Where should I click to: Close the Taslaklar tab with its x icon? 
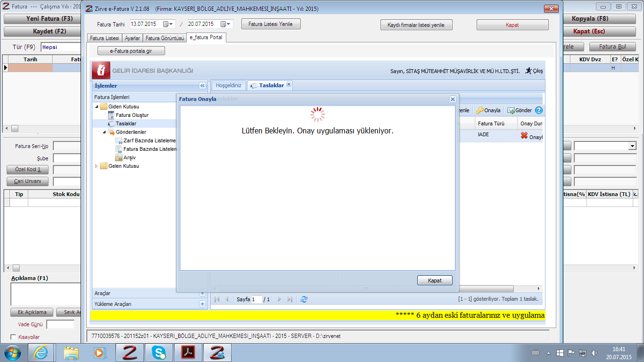pyautogui.click(x=289, y=85)
